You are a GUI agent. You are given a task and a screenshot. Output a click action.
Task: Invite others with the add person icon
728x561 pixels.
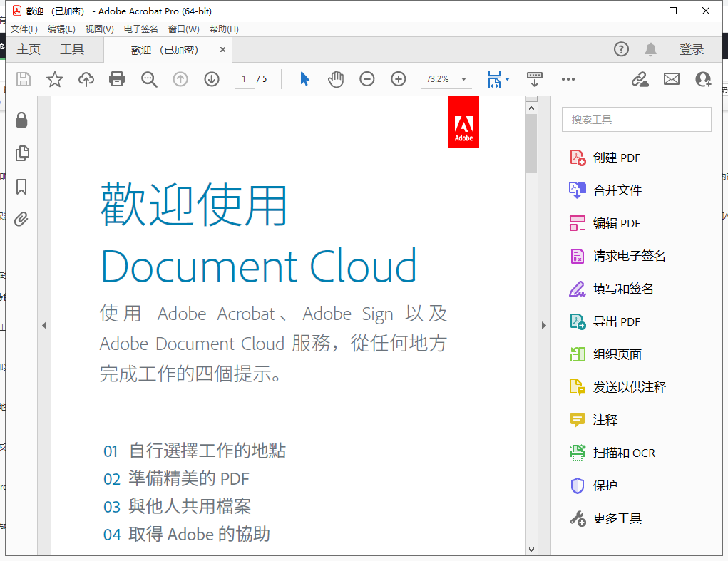[703, 79]
